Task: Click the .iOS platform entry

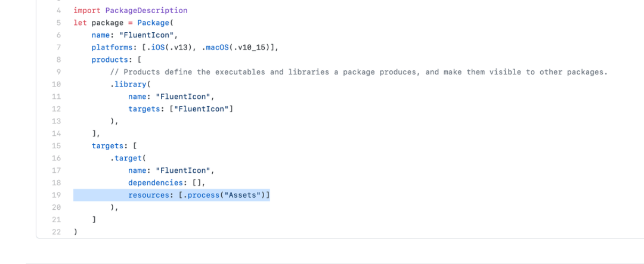Action: (x=167, y=48)
